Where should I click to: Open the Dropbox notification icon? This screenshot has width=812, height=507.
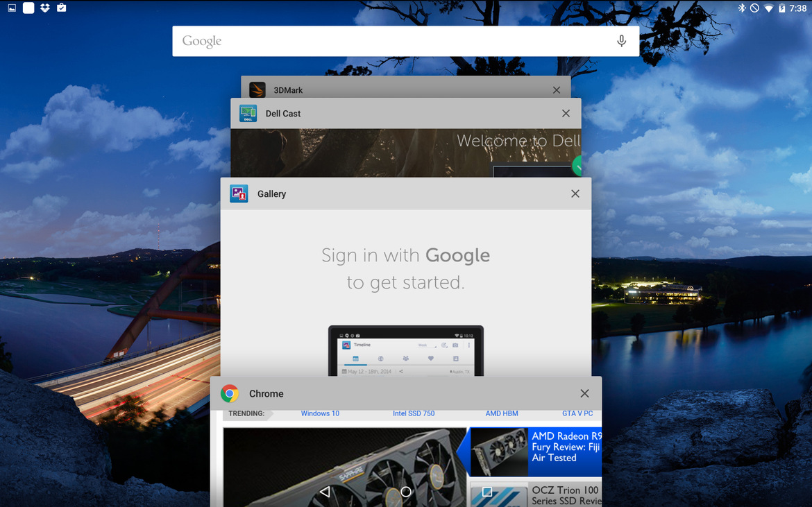(x=45, y=8)
